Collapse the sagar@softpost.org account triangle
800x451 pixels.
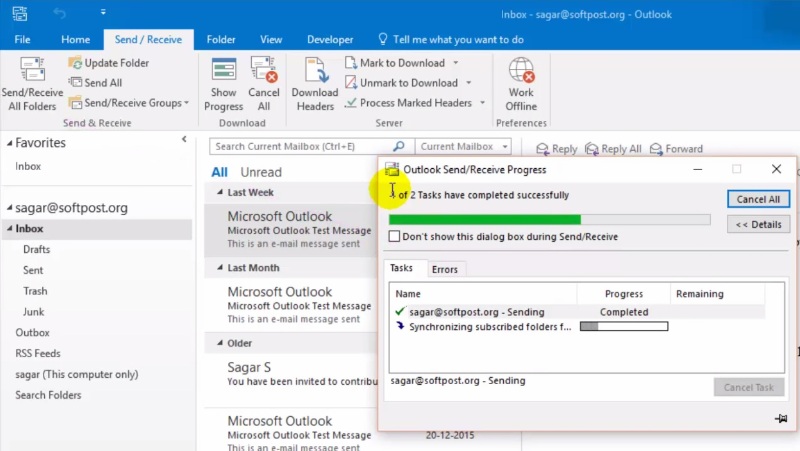tap(9, 208)
